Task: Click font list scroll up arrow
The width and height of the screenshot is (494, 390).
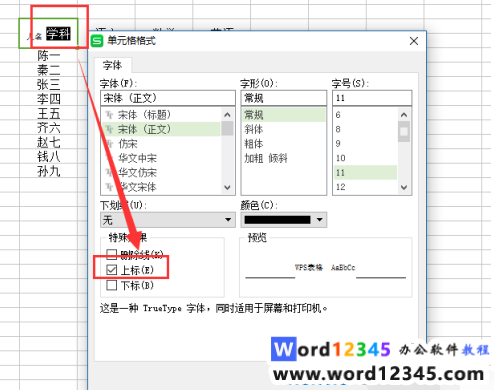Action: coord(227,115)
